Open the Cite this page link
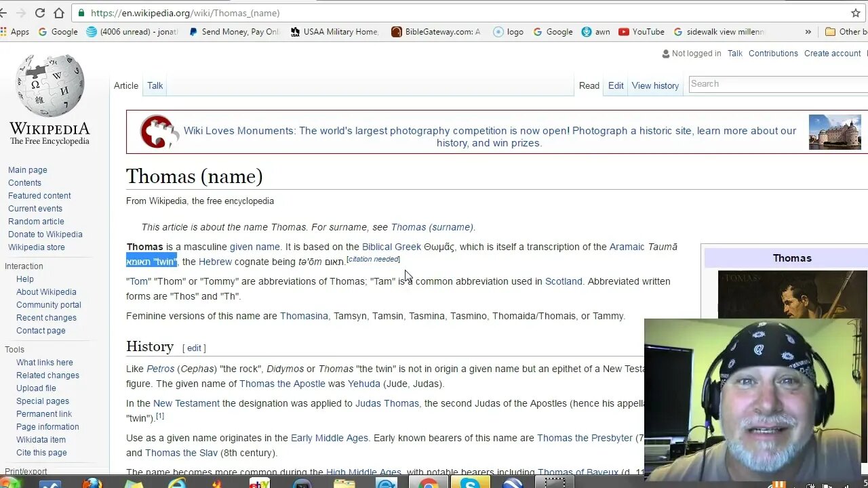This screenshot has width=868, height=488. pos(41,453)
